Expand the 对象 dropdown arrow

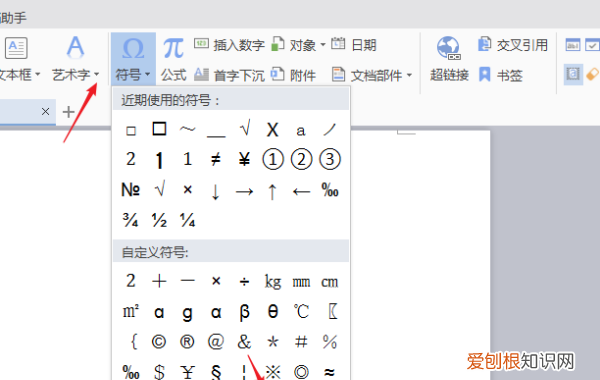point(323,45)
